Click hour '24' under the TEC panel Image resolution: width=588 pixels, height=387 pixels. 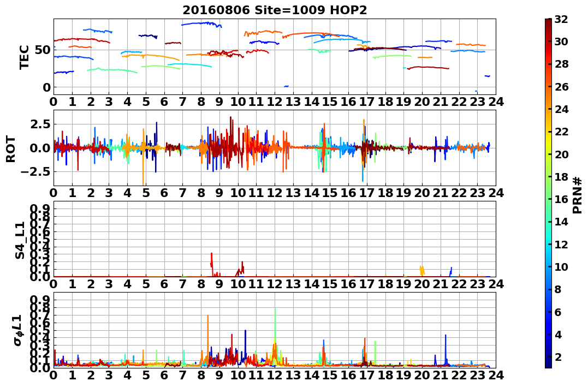496,102
